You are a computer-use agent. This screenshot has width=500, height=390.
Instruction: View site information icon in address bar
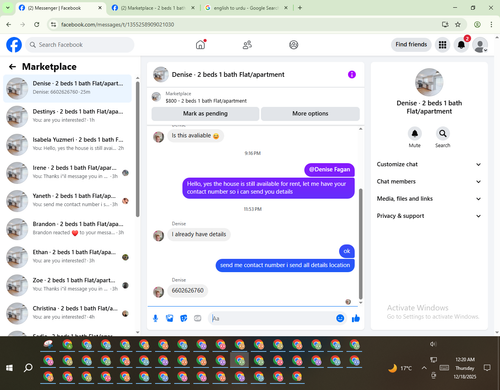pos(53,24)
